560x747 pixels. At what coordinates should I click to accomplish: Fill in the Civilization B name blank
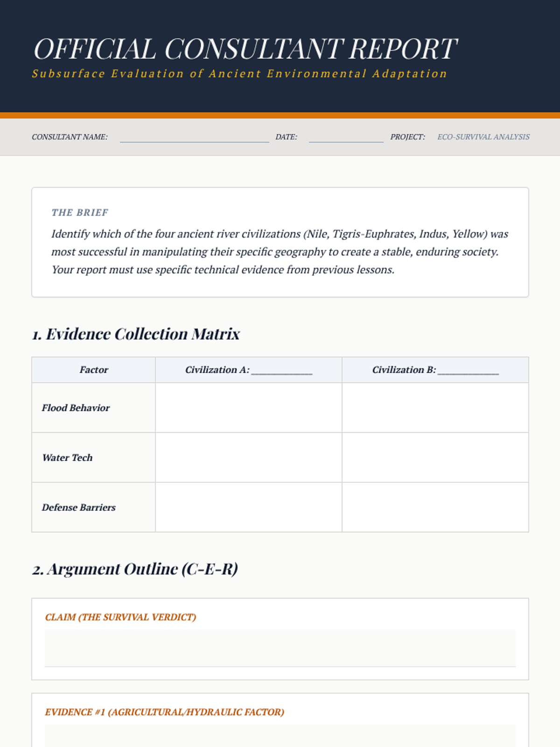(x=468, y=370)
